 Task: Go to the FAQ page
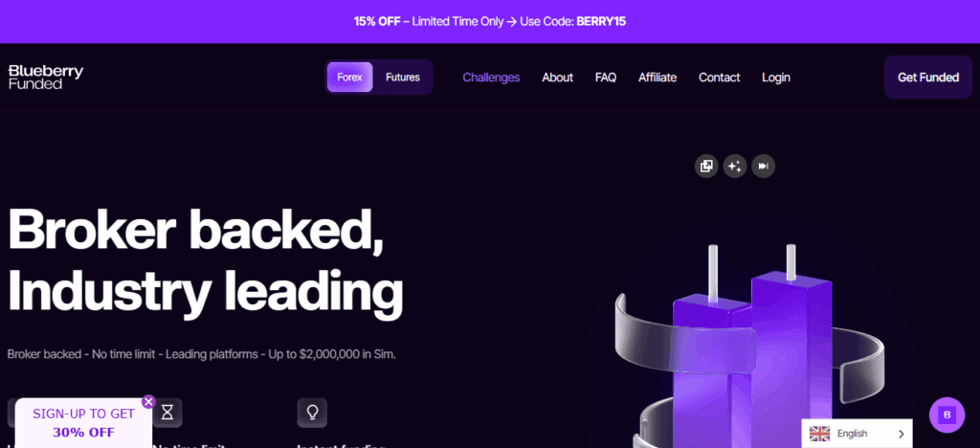[x=606, y=78]
